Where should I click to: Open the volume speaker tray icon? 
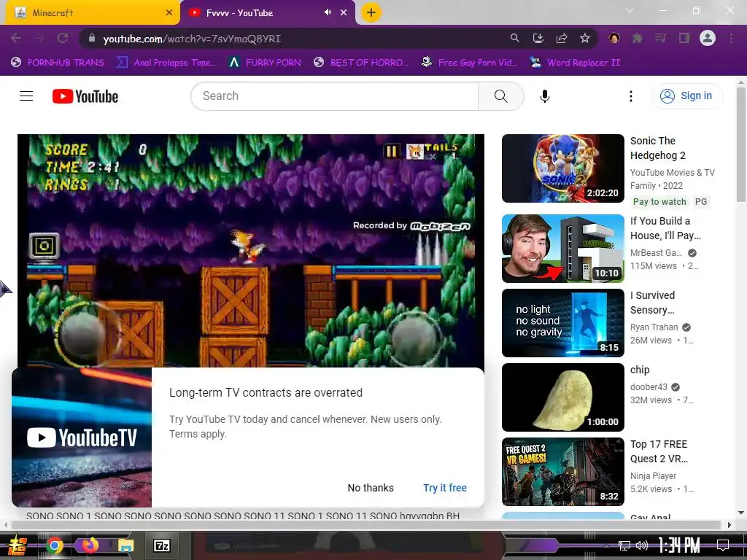[x=642, y=545]
